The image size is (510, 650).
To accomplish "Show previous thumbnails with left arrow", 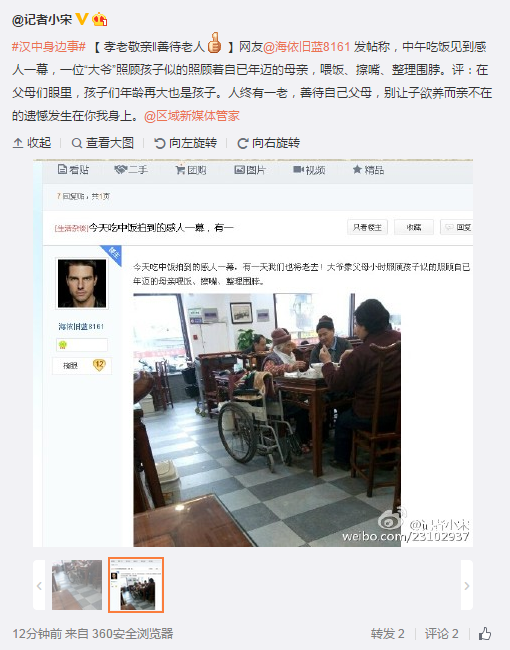I will point(39,585).
